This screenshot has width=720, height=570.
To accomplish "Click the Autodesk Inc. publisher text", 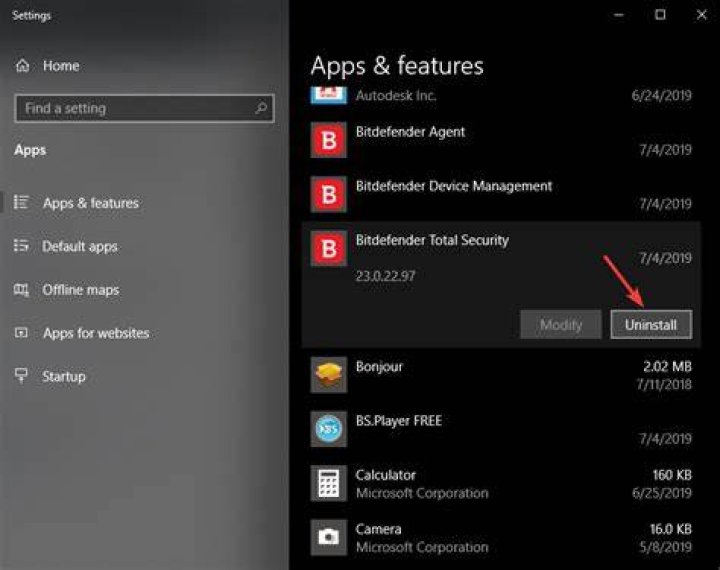I will click(396, 96).
